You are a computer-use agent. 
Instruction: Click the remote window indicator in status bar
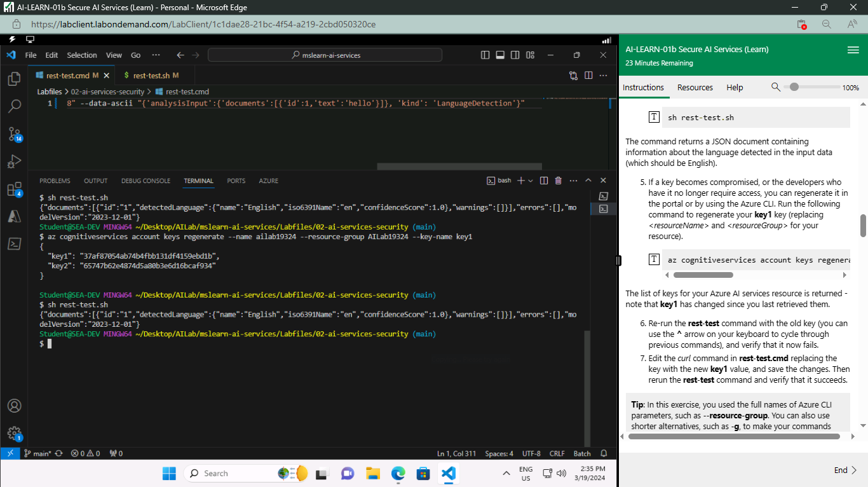(x=10, y=453)
